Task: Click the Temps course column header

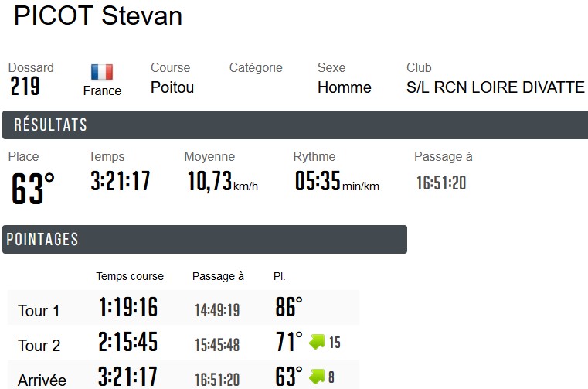Action: coord(130,276)
